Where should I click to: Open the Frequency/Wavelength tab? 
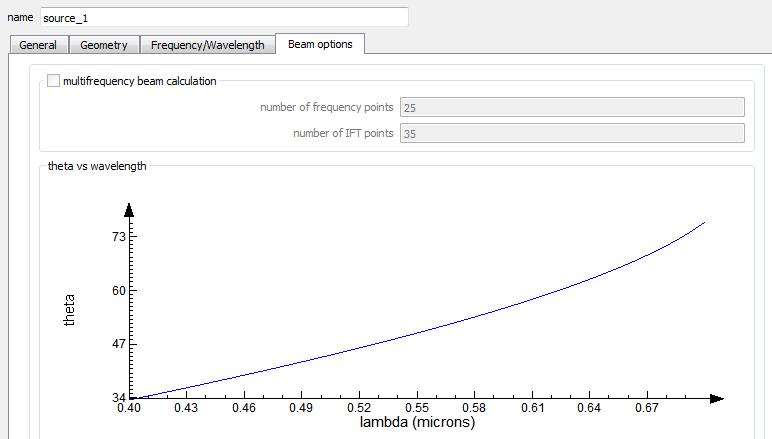[x=207, y=45]
